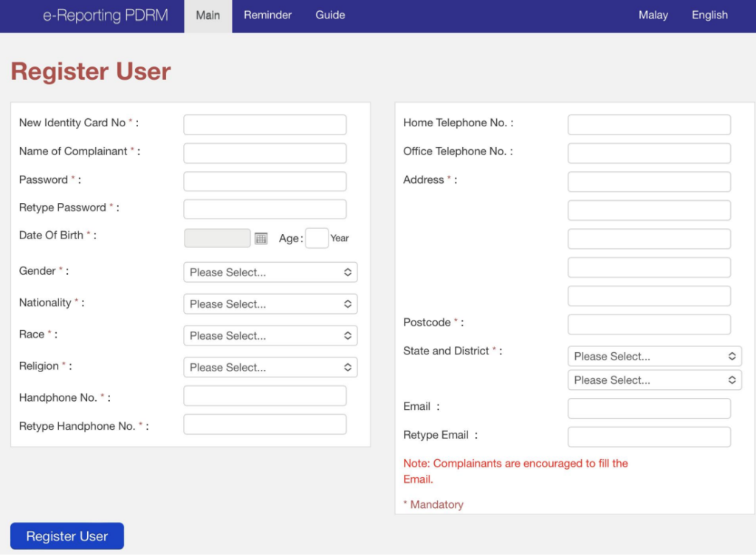Focus the New Identity Card No field
Image resolution: width=756 pixels, height=556 pixels.
point(264,125)
